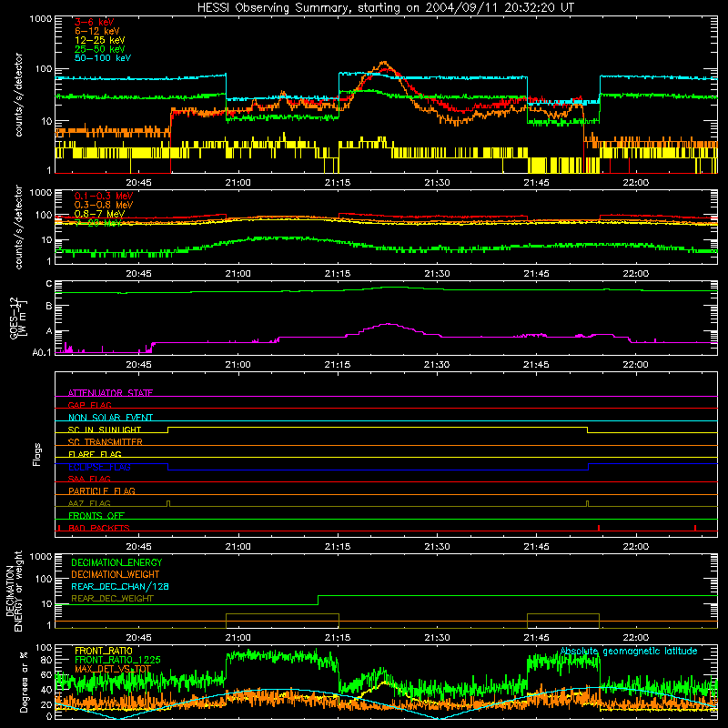Click the SAA_FLAG label
Image resolution: width=728 pixels, height=728 pixels.
[x=89, y=479]
